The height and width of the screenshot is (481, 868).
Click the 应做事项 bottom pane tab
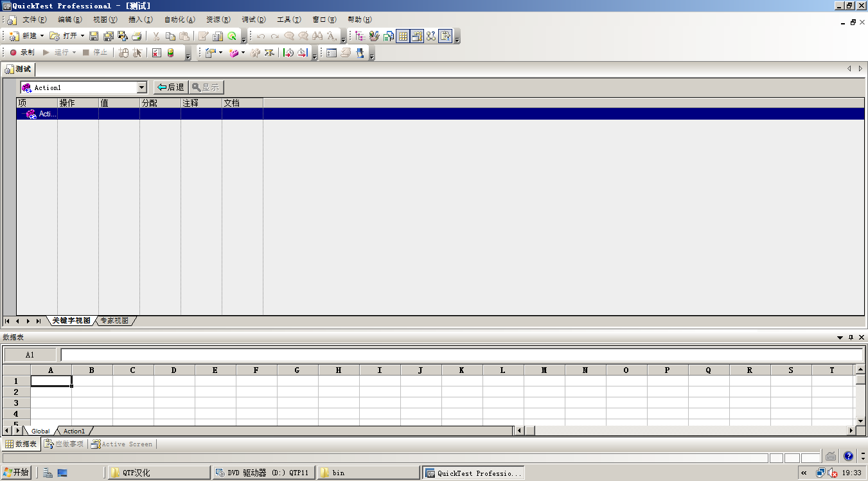pyautogui.click(x=64, y=444)
